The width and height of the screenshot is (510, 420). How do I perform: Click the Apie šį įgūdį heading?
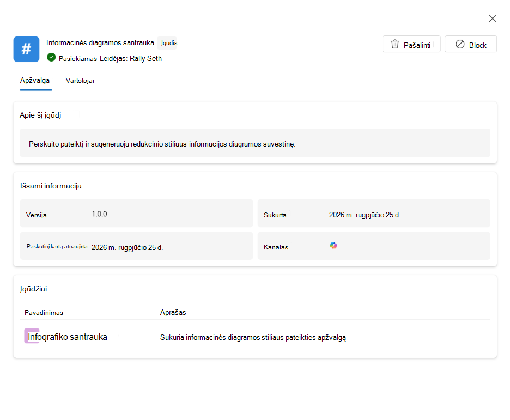[x=40, y=115]
